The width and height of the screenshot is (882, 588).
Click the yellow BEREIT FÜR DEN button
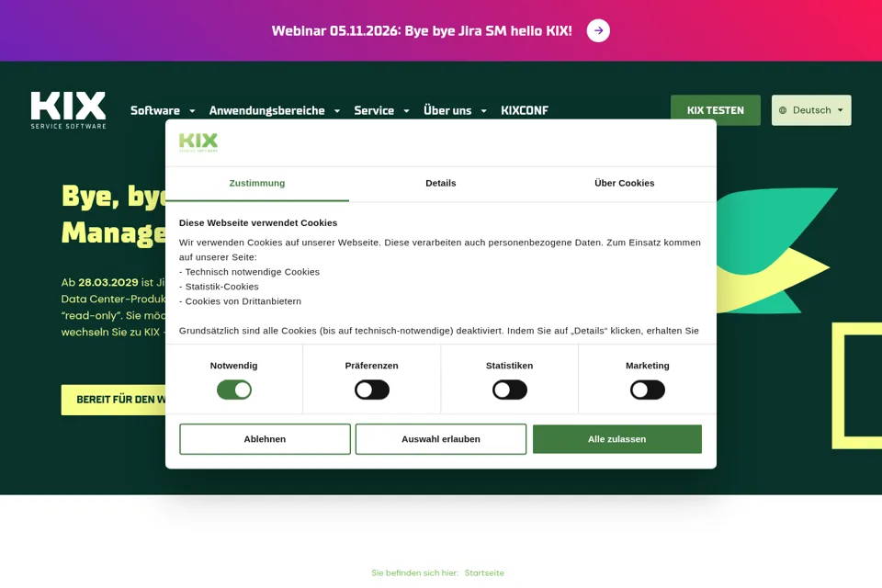pyautogui.click(x=113, y=400)
